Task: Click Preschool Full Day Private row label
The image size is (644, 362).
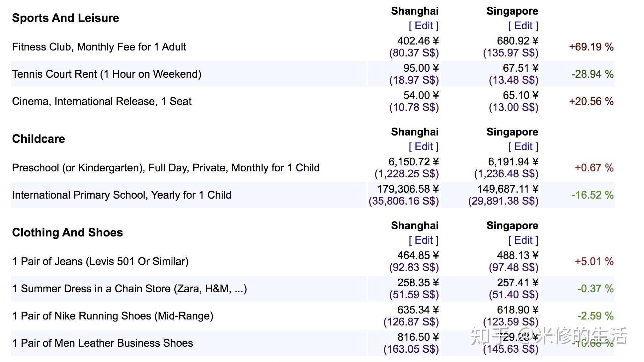Action: [x=166, y=168]
